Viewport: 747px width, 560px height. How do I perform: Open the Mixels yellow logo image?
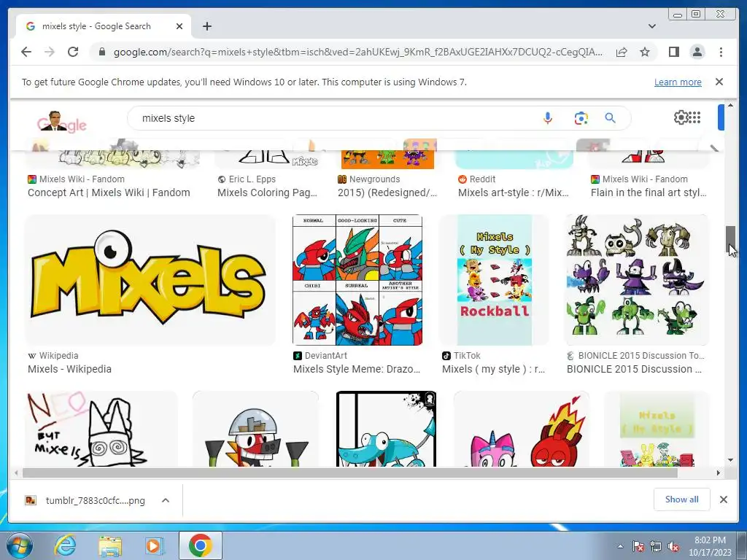click(x=150, y=280)
